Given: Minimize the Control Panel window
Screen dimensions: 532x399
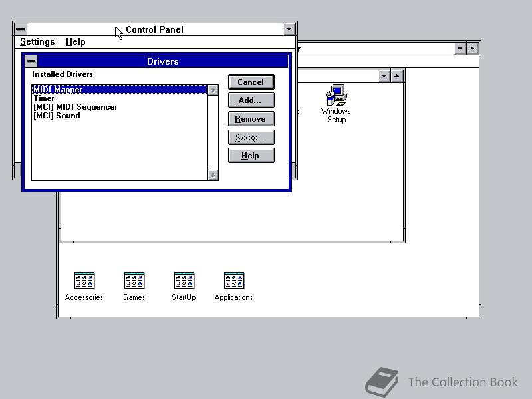Looking at the screenshot, I should (289, 29).
